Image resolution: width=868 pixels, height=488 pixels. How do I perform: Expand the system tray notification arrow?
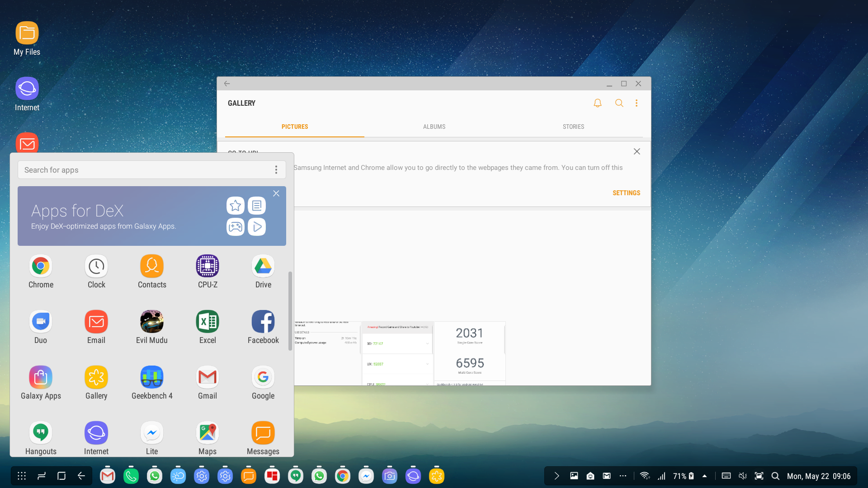[x=557, y=476]
